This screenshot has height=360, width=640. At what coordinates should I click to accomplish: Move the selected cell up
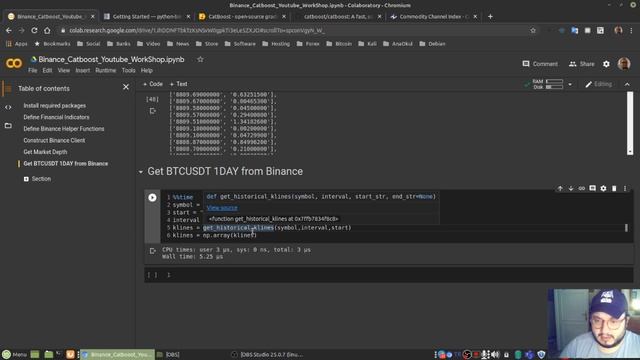point(560,189)
